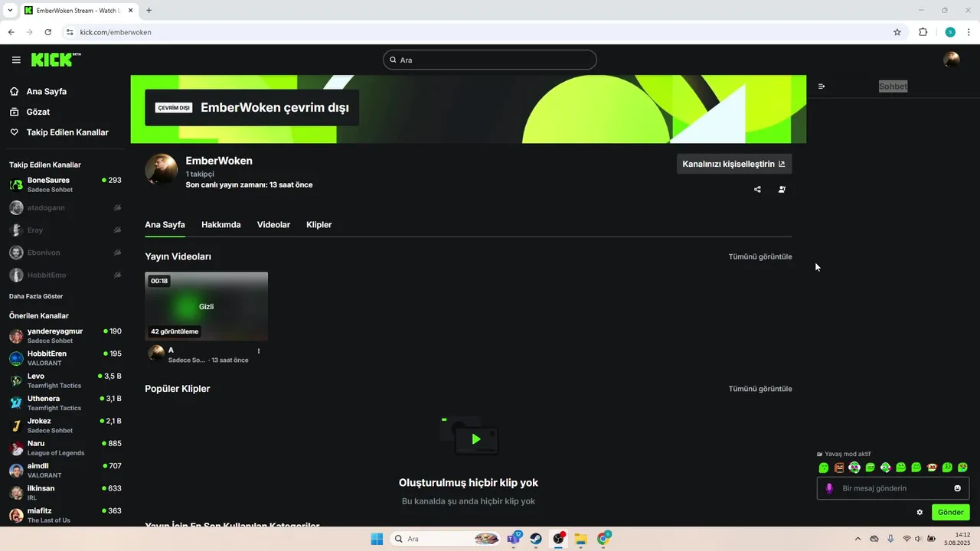This screenshot has width=980, height=551.
Task: Open File Explorer from the taskbar
Action: [580, 539]
